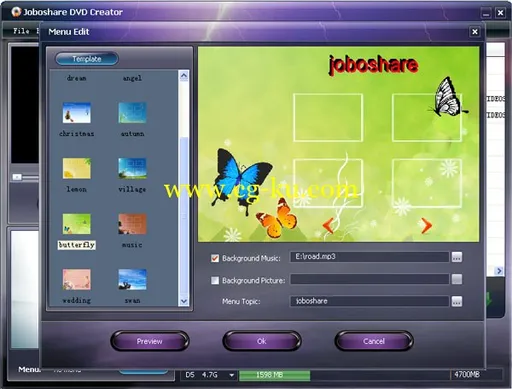This screenshot has width=512, height=389.
Task: Click the Background Music path field
Action: (369, 257)
